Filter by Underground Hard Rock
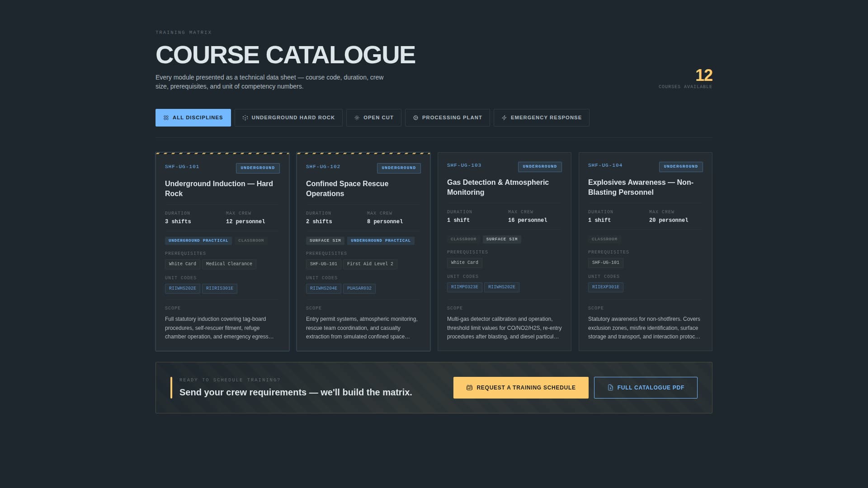The width and height of the screenshot is (868, 488). 288,117
